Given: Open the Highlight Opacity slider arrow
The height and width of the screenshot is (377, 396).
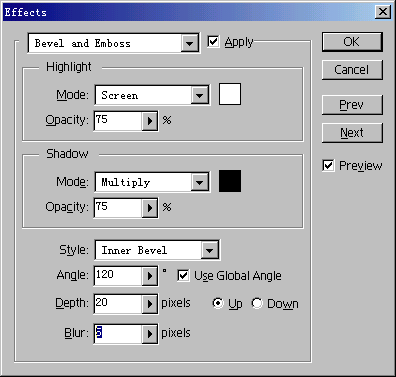Looking at the screenshot, I should 150,121.
